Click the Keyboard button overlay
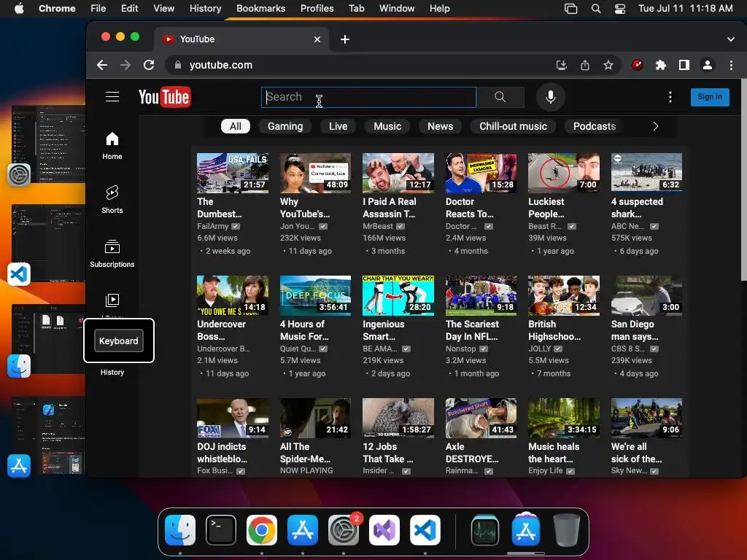747x560 pixels. (119, 341)
